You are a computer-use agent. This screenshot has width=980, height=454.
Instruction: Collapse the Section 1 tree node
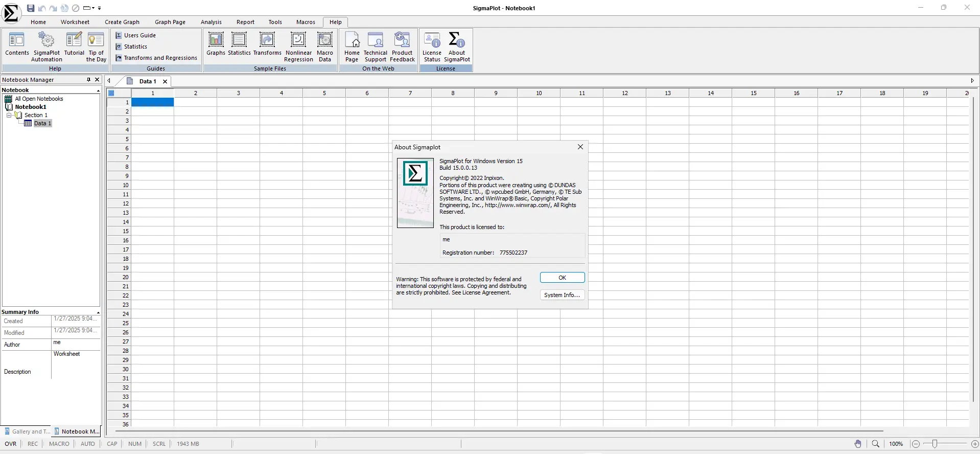pos(9,115)
